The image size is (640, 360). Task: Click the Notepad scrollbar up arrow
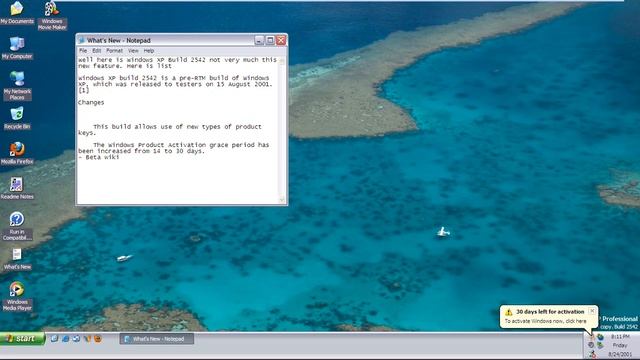coord(282,60)
